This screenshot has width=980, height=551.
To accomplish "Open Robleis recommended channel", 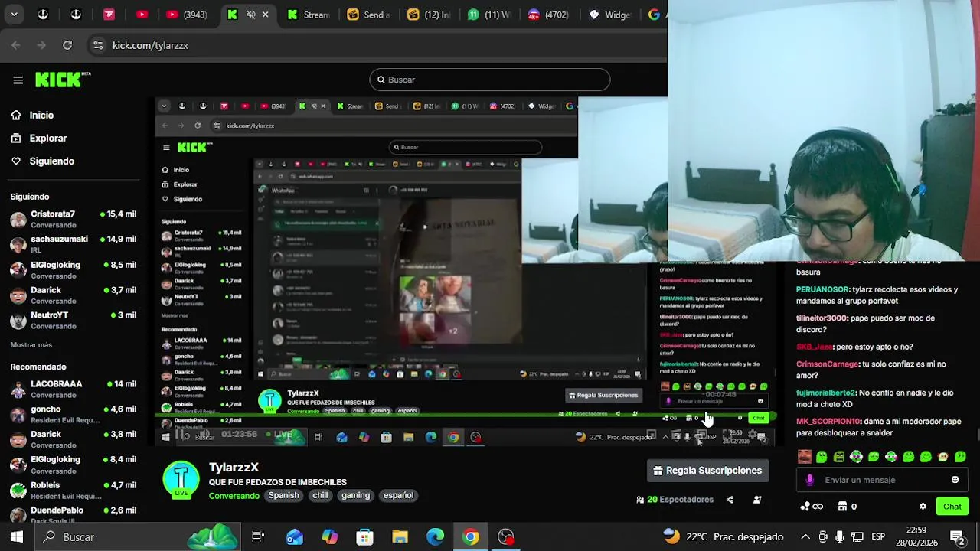I will 73,490.
